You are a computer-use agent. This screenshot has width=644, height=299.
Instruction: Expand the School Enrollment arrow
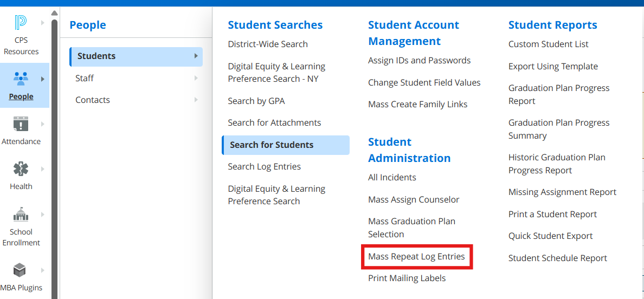click(x=43, y=214)
